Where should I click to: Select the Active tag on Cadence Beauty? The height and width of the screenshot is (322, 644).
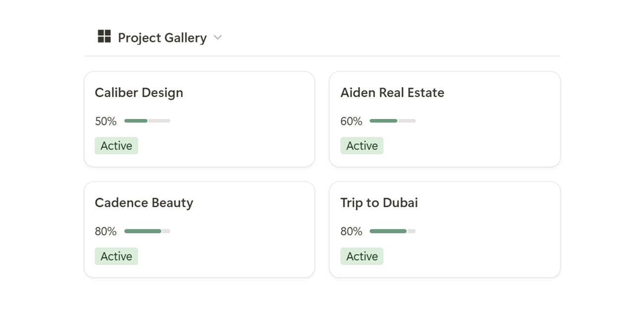116,256
